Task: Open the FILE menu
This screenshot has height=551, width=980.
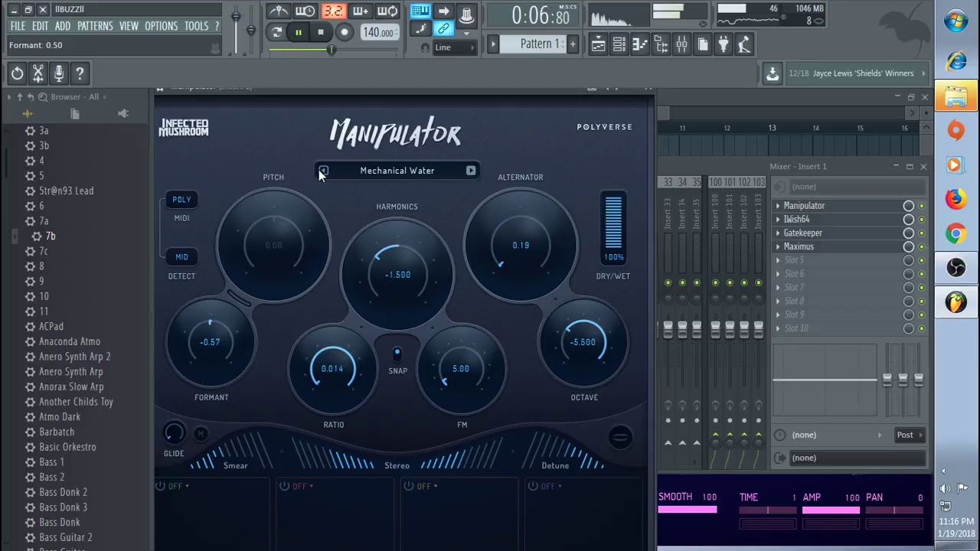Action: 18,26
